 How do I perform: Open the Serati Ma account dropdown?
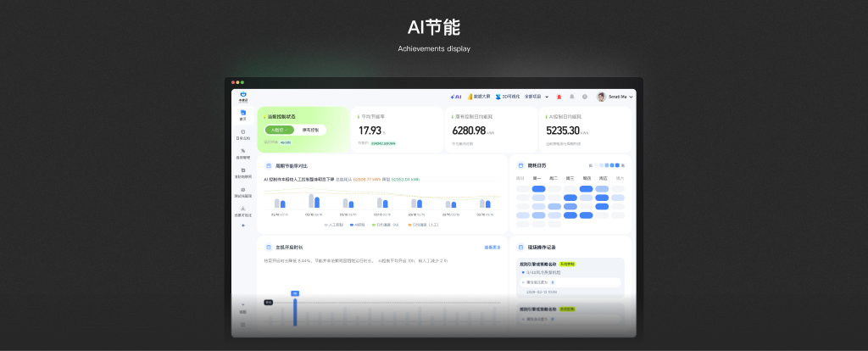pyautogui.click(x=620, y=97)
